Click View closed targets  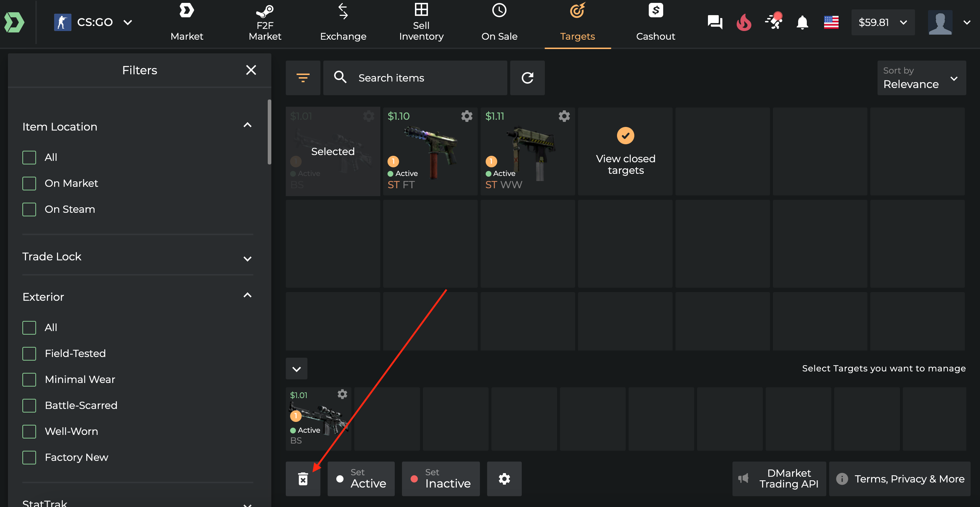[625, 151]
